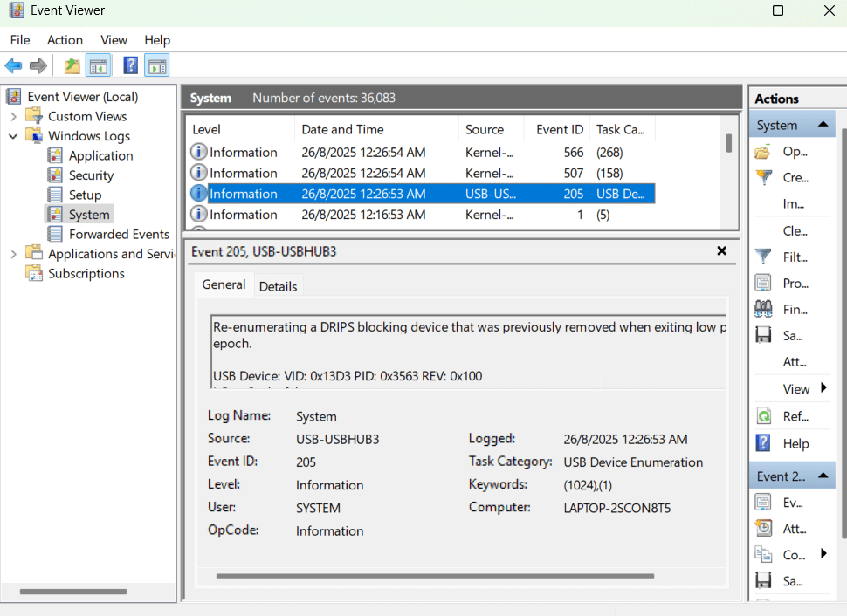Screen dimensions: 847x616
Task: Click the log Properties icon in Actions
Action: pyautogui.click(x=763, y=283)
